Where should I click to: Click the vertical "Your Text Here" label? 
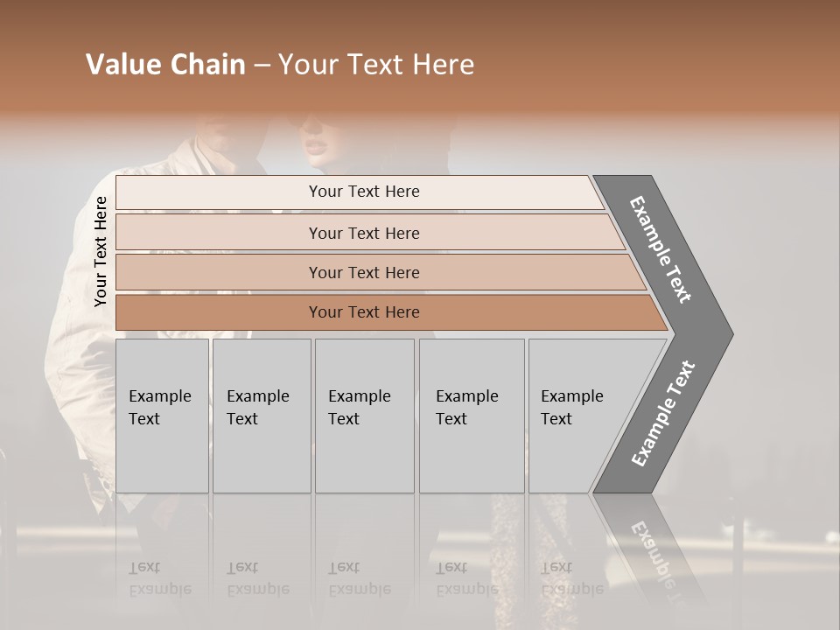101,252
